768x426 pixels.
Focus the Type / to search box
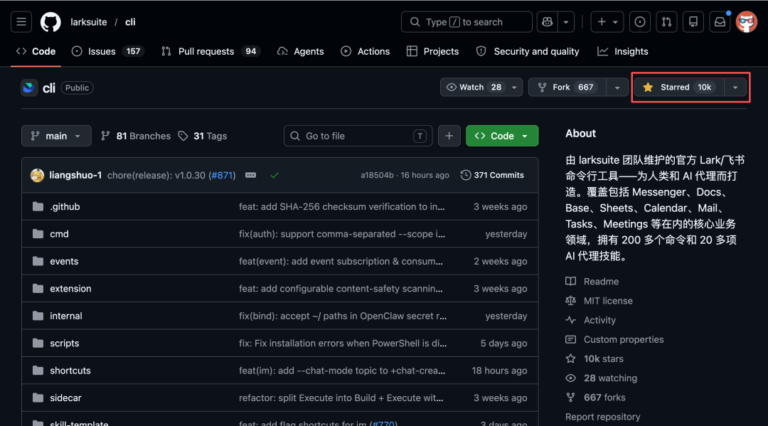point(467,22)
